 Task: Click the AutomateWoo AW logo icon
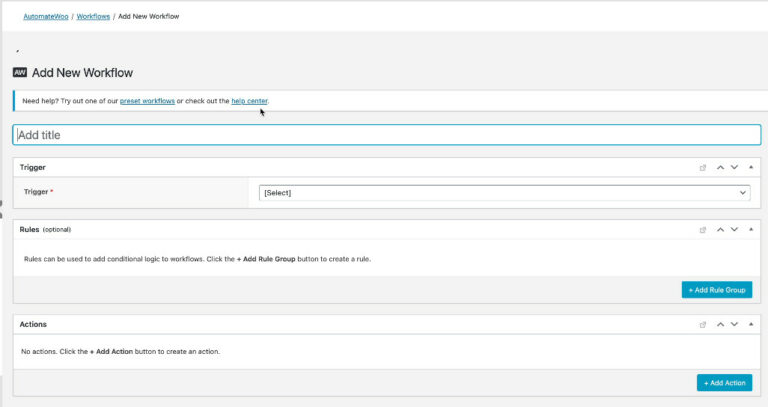coord(20,72)
